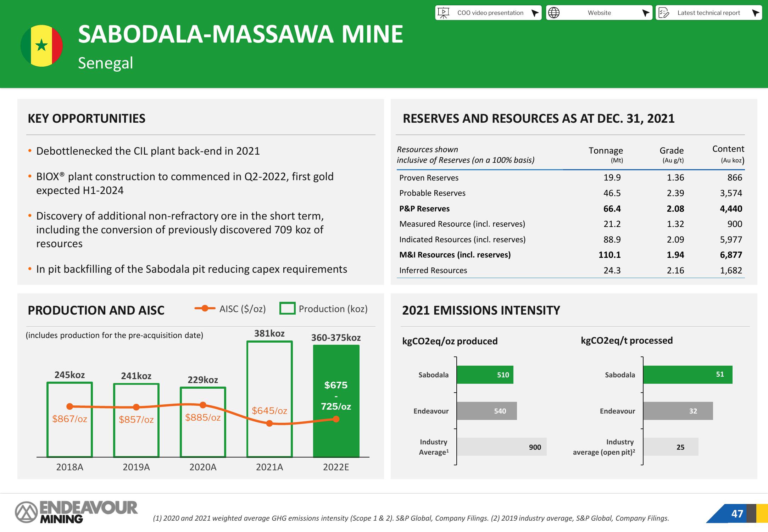The width and height of the screenshot is (768, 532).
Task: Click the Senegal flag icon
Action: point(42,45)
